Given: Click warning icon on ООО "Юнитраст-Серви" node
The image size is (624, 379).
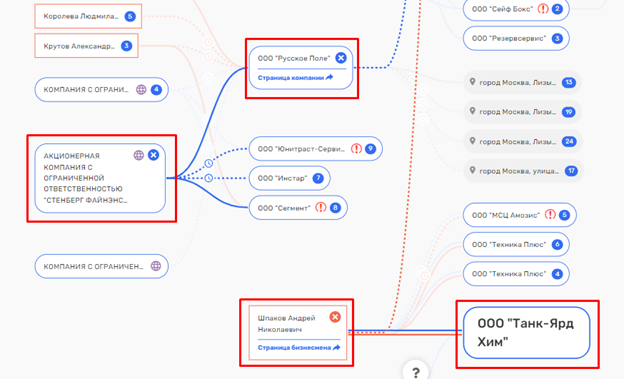Looking at the screenshot, I should tap(356, 148).
